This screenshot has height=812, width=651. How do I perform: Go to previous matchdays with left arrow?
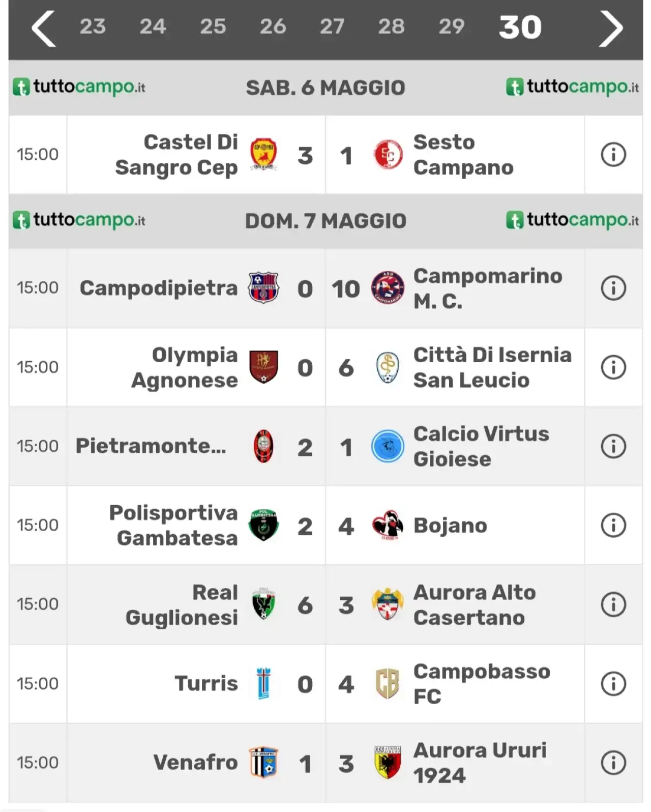pyautogui.click(x=43, y=29)
